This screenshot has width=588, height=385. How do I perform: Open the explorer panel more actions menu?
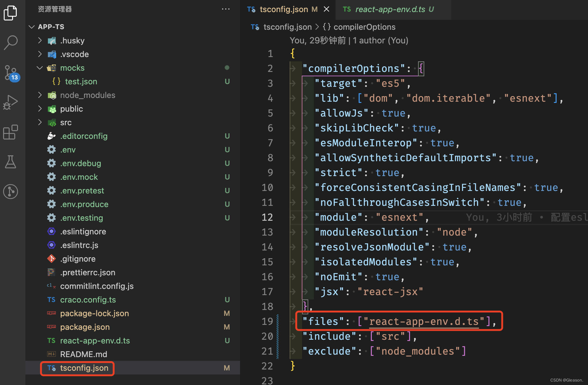(226, 9)
